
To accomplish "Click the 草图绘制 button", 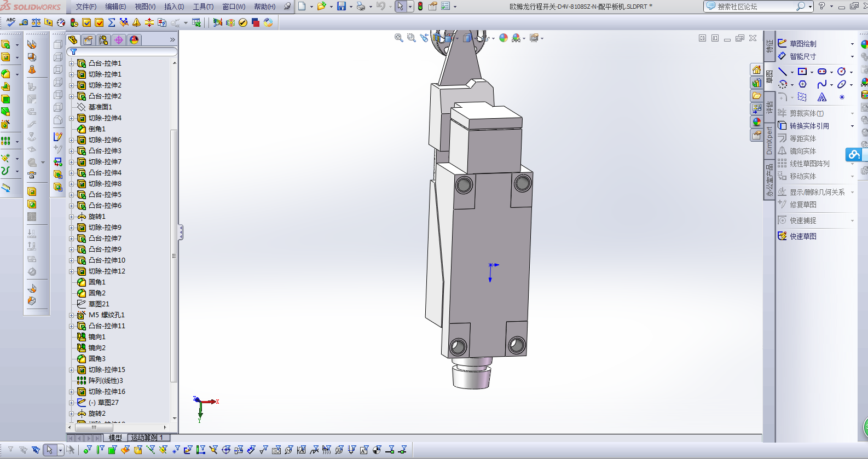I will [x=797, y=44].
